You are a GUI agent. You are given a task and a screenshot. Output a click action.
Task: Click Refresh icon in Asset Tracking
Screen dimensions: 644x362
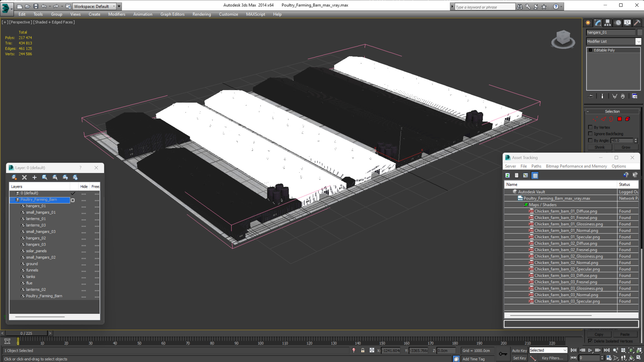tap(507, 175)
